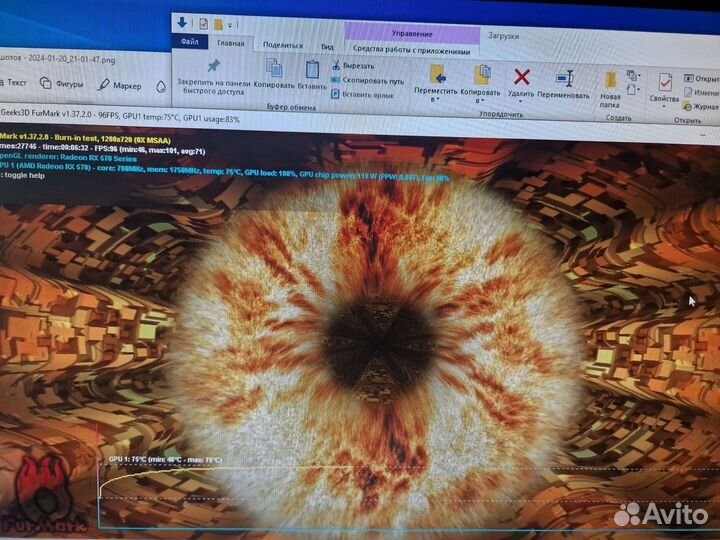Viewport: 720px width, 540px height.
Task: Expand the Свойства dropdown arrow
Action: click(x=664, y=107)
